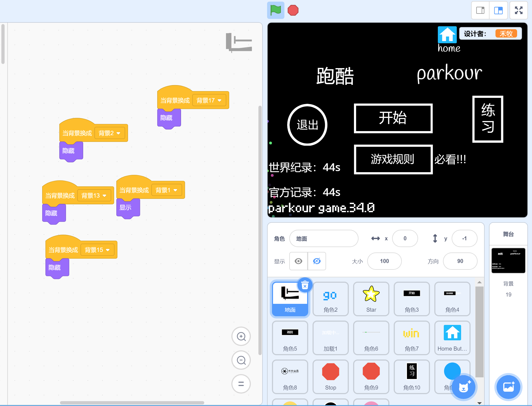
Task: Enter full screen stage mode
Action: coord(518,10)
